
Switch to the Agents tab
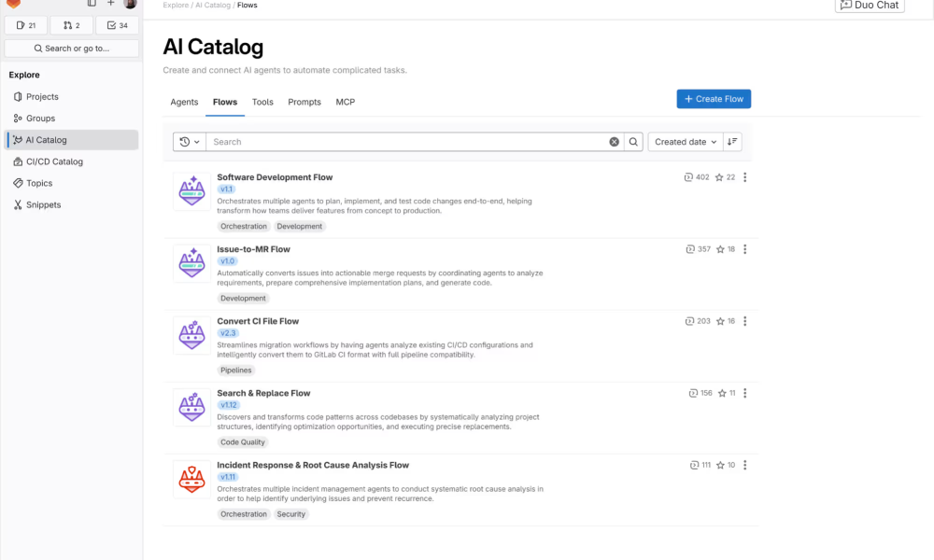click(x=184, y=102)
